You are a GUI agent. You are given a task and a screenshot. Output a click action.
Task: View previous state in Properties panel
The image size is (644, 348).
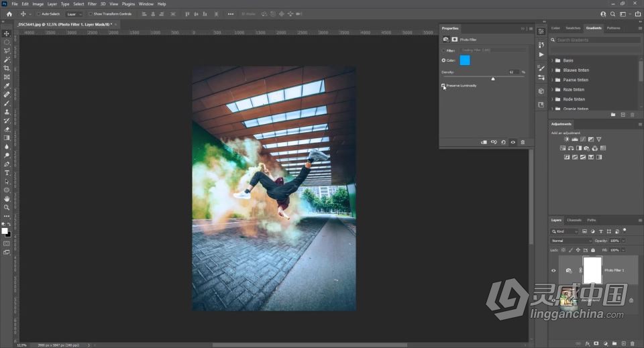click(494, 142)
